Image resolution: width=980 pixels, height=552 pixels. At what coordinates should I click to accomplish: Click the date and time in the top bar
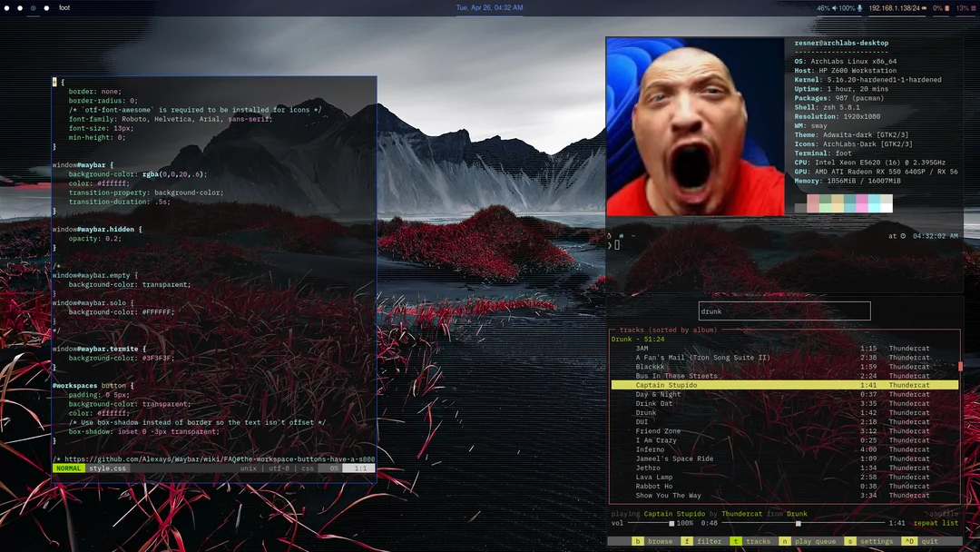(489, 7)
